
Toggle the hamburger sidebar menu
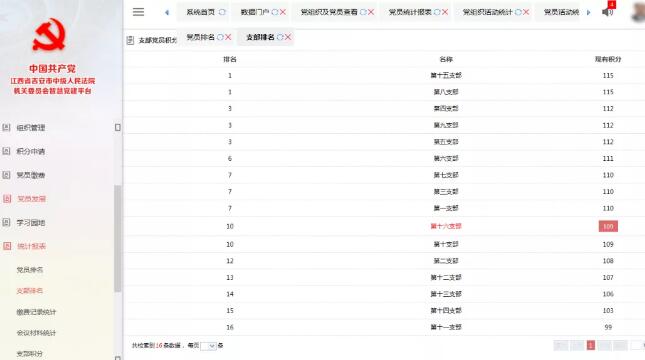(138, 12)
